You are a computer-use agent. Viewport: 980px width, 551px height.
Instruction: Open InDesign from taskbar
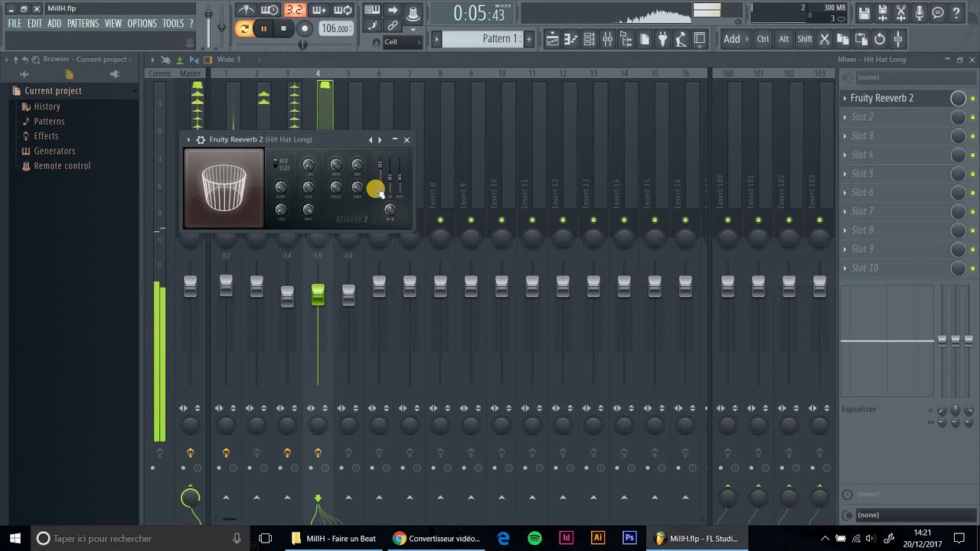(567, 538)
